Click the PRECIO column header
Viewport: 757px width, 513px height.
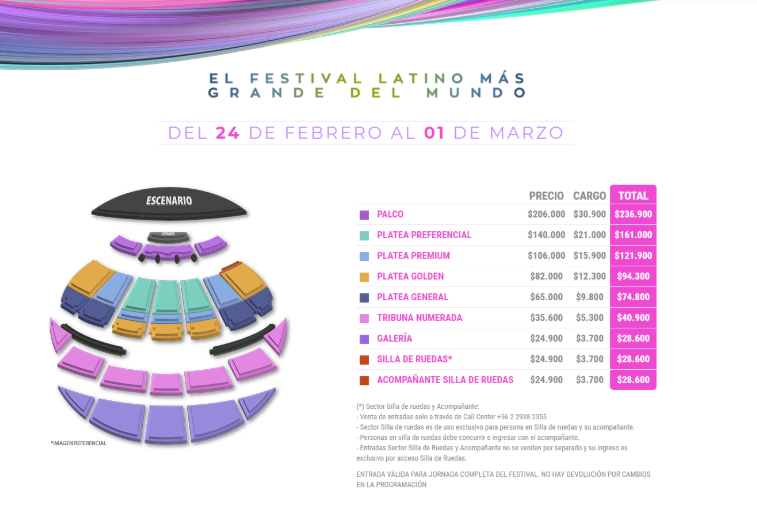pyautogui.click(x=546, y=195)
